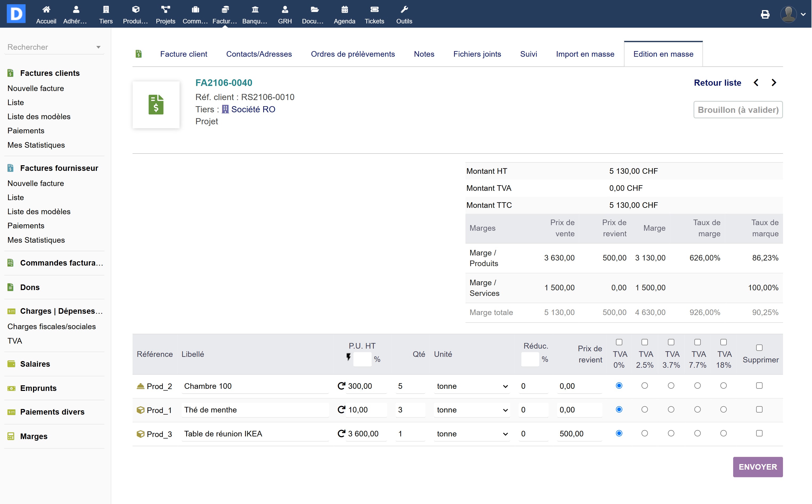
Task: Go to the next invoice arrow
Action: click(774, 83)
